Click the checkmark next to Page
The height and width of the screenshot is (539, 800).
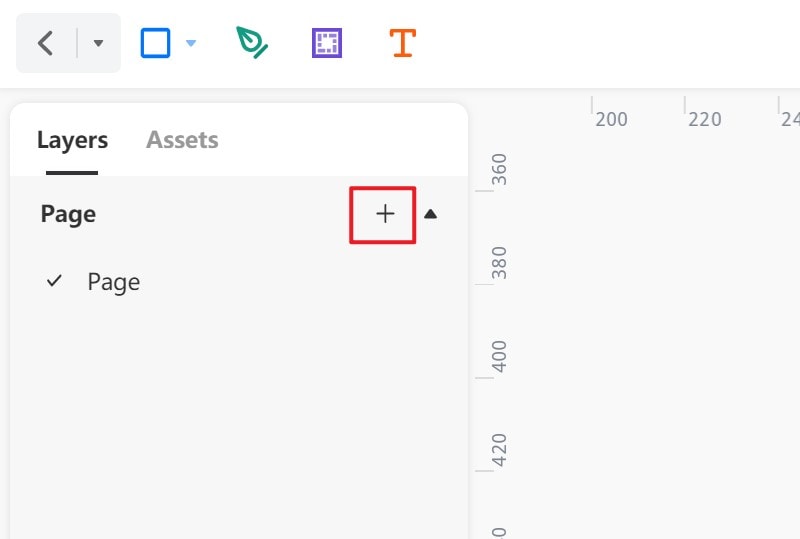[54, 280]
